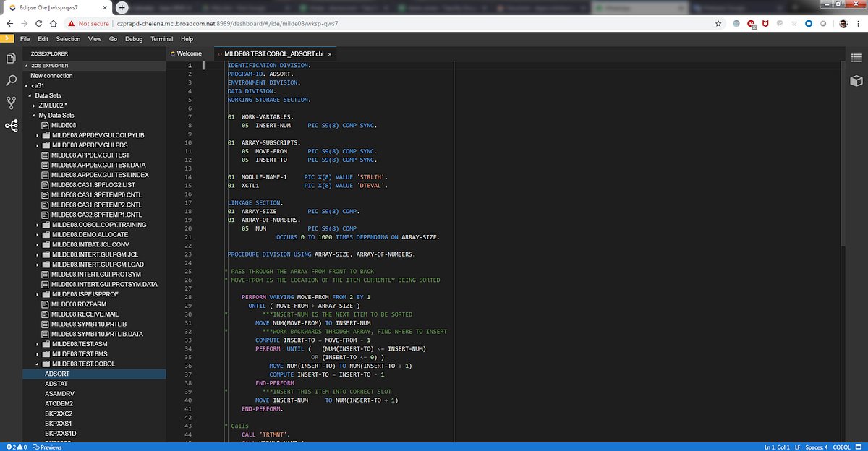
Task: Open the outline list icon in right sidebar
Action: (x=856, y=58)
